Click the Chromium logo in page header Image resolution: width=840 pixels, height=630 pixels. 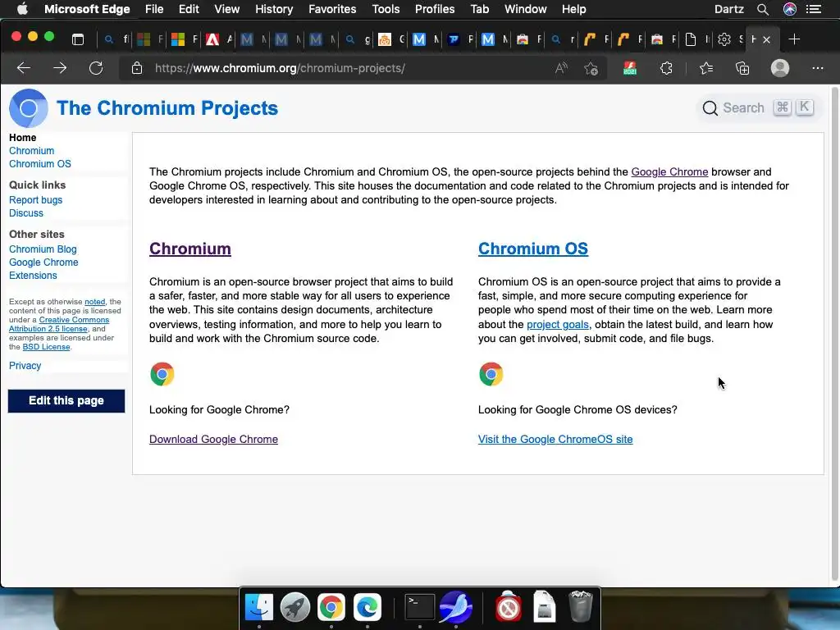click(x=29, y=108)
